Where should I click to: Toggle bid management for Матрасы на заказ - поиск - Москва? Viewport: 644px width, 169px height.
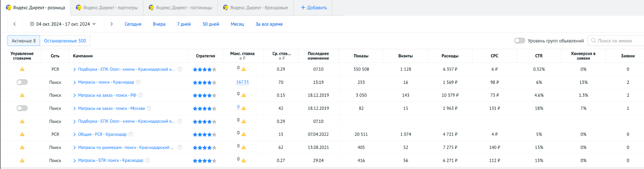(x=22, y=108)
